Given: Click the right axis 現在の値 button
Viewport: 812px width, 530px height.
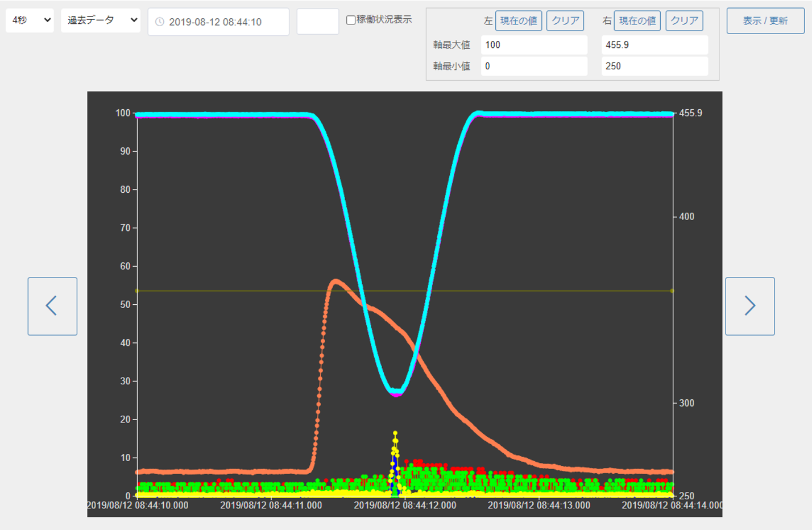Looking at the screenshot, I should coord(637,21).
